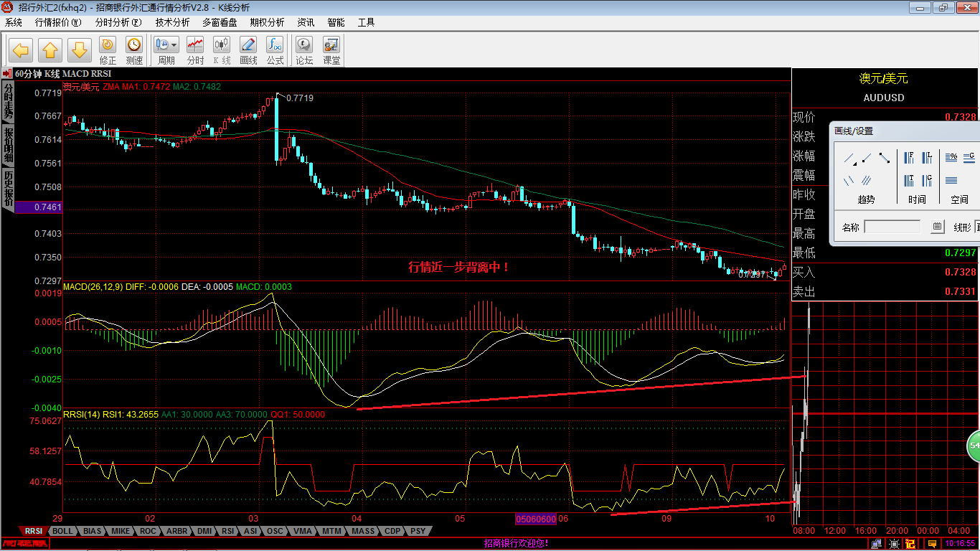Image resolution: width=980 pixels, height=551 pixels.
Task: Click the list button beside 名称 field
Action: (937, 227)
